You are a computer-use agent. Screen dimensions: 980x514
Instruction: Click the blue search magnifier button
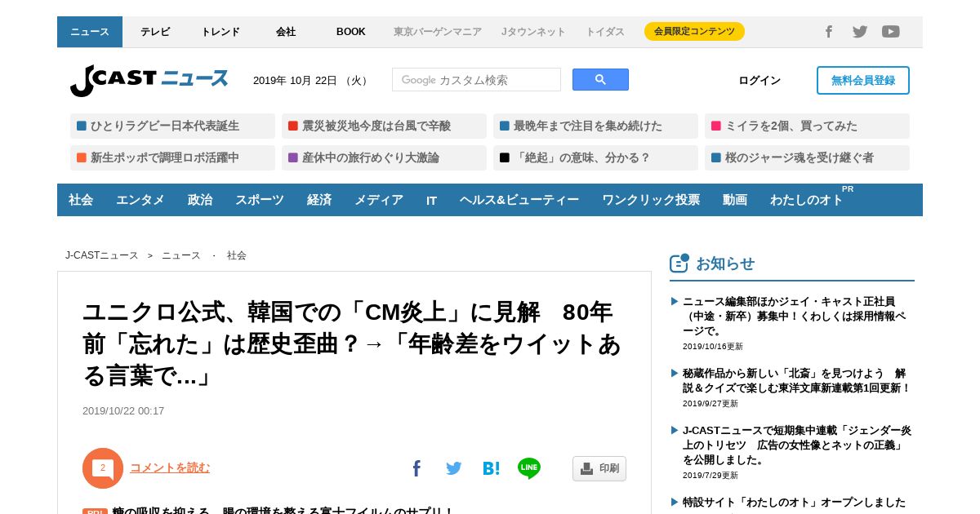(600, 79)
